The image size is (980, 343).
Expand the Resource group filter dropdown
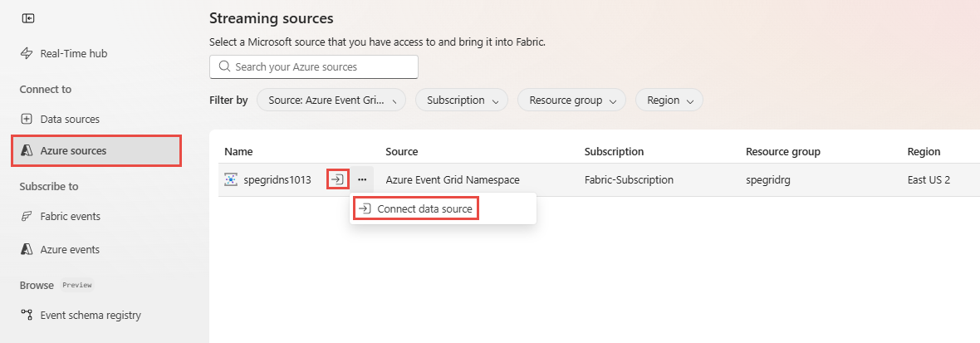coord(571,100)
